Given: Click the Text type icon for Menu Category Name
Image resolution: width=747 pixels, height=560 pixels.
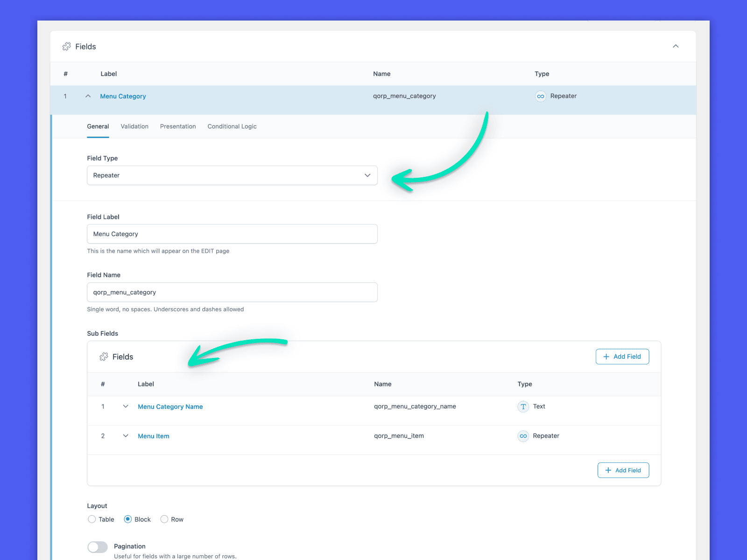Looking at the screenshot, I should coord(523,406).
